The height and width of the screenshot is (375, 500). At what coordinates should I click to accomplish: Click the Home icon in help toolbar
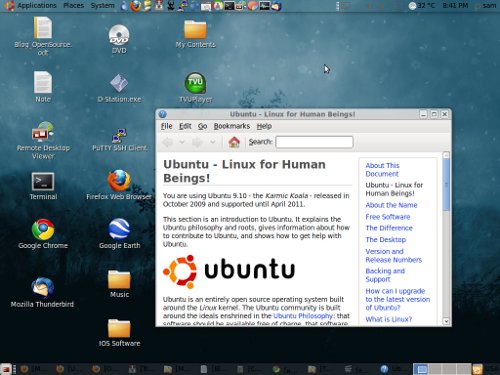234,142
